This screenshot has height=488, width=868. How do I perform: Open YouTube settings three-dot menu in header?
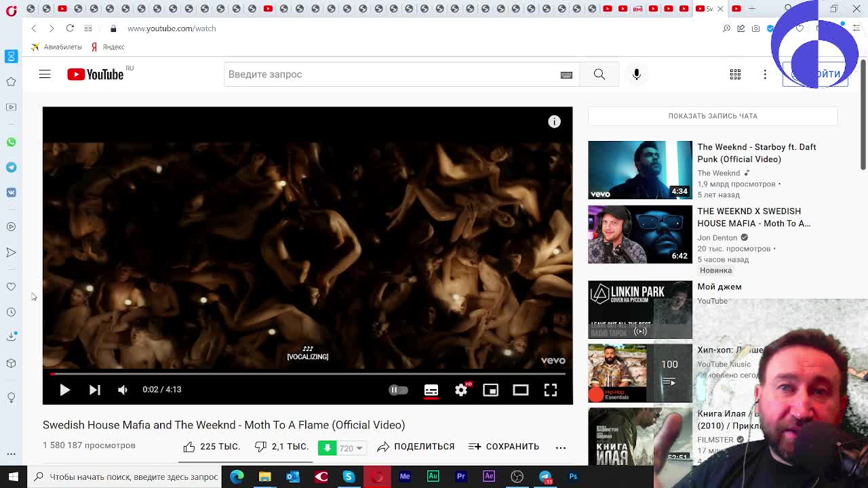click(765, 75)
